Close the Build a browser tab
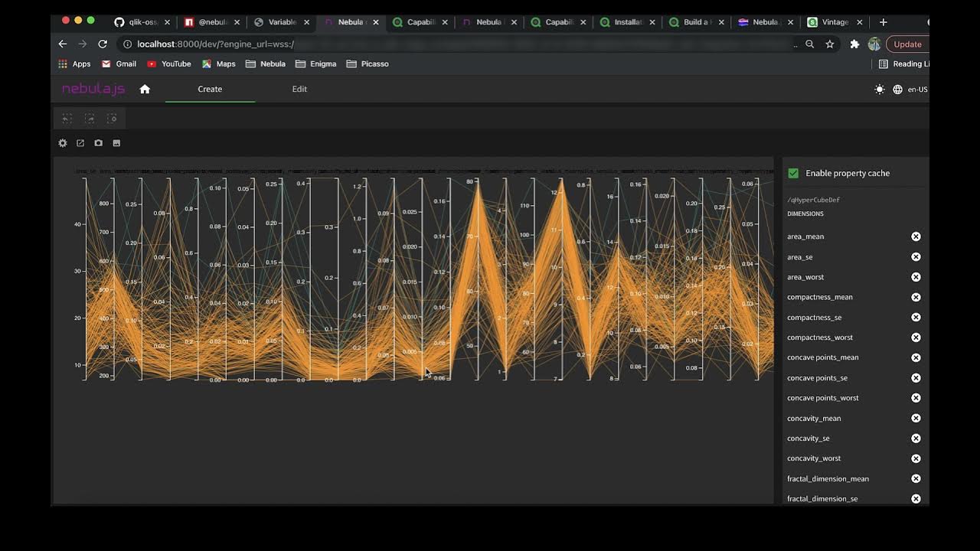This screenshot has height=551, width=980. (x=721, y=22)
